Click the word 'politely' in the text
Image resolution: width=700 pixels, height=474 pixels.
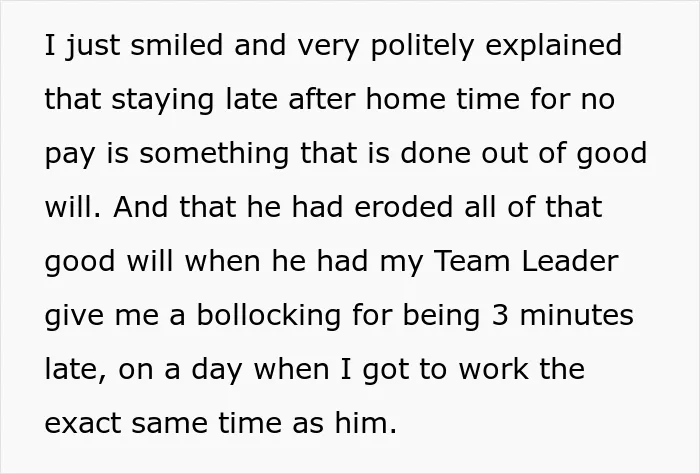point(421,47)
